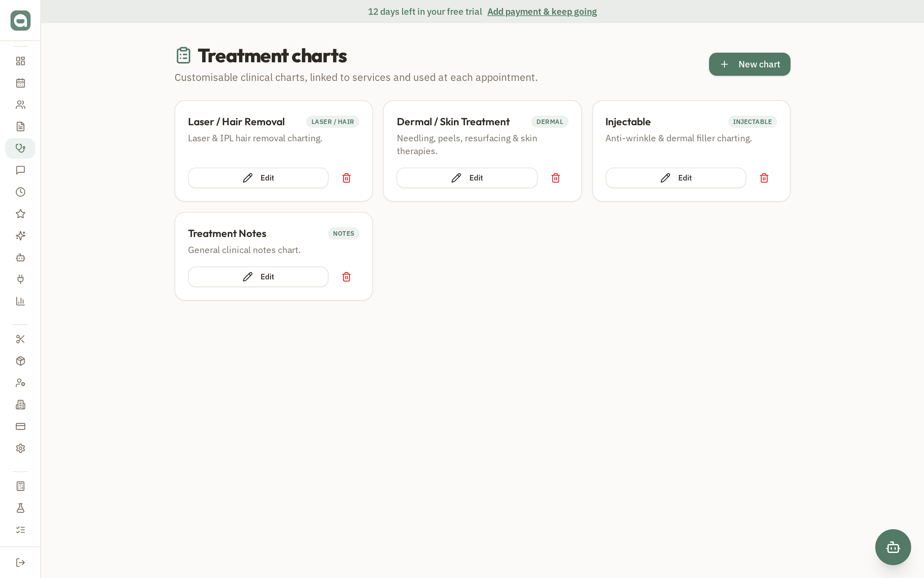Open the clock icon in sidebar
924x578 pixels.
(20, 192)
